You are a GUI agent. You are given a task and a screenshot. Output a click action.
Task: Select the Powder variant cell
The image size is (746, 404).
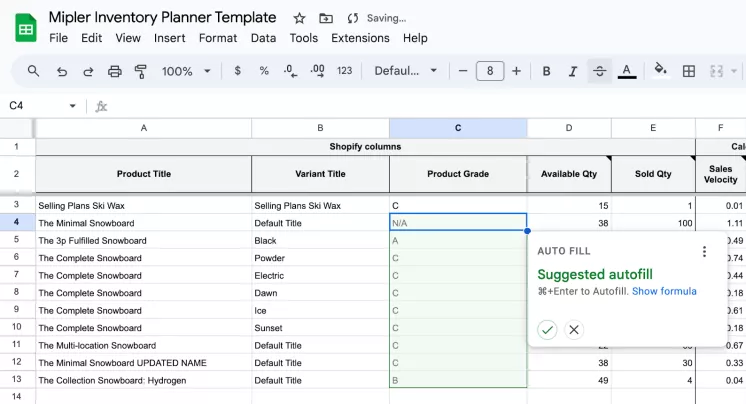(320, 258)
